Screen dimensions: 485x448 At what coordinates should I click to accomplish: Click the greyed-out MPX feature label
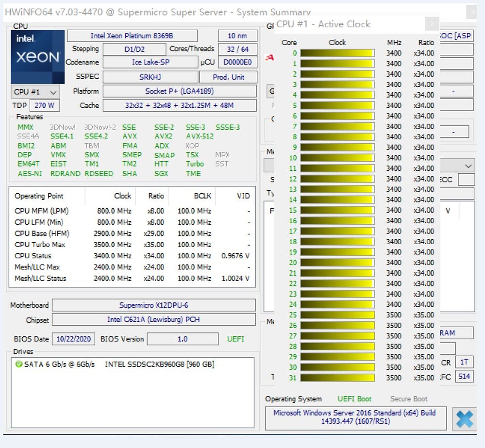tap(222, 154)
